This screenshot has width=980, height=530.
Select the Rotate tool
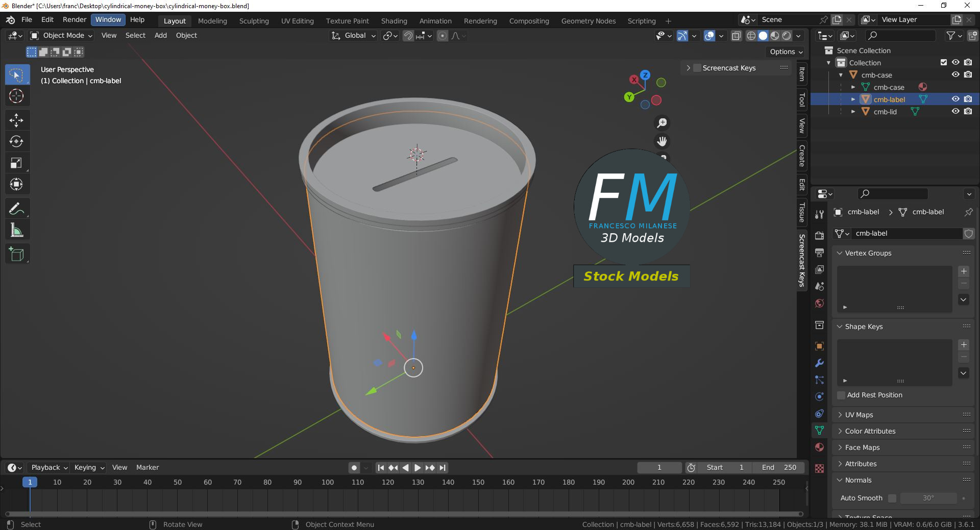tap(16, 141)
